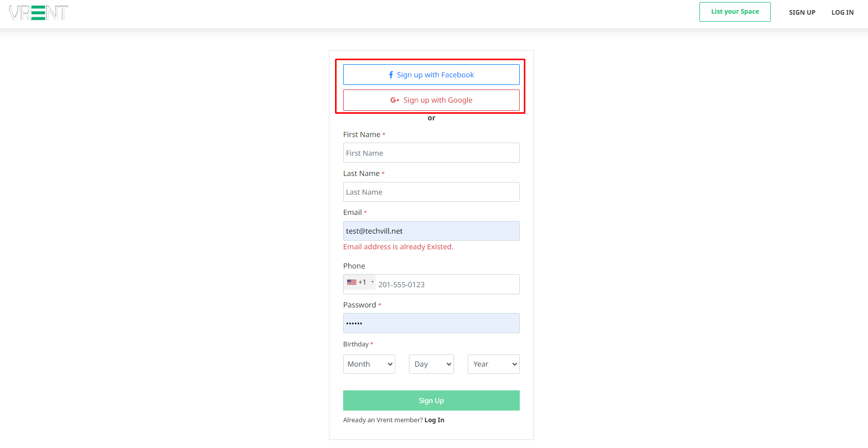This screenshot has width=868, height=448.
Task: Select the Email input field
Action: pyautogui.click(x=431, y=231)
